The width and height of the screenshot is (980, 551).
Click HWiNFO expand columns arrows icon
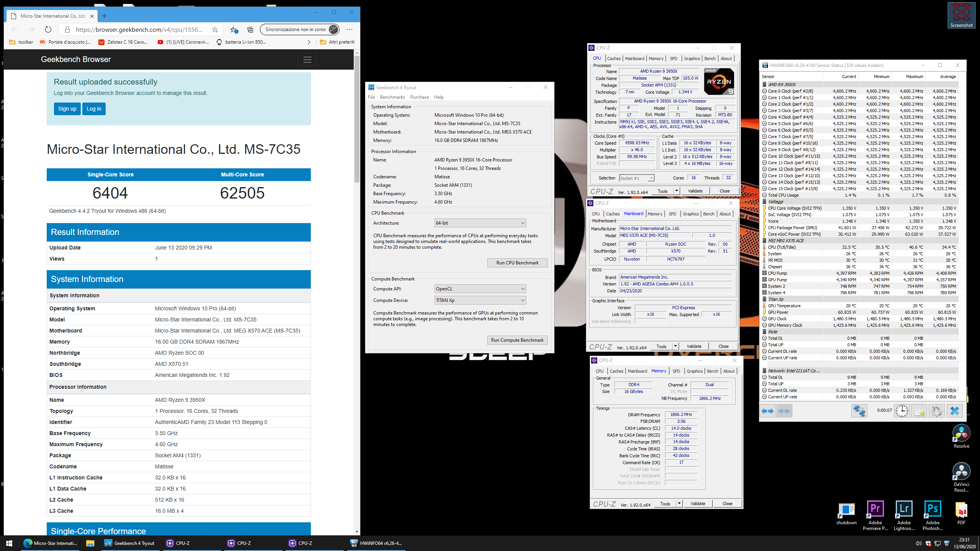click(x=767, y=411)
